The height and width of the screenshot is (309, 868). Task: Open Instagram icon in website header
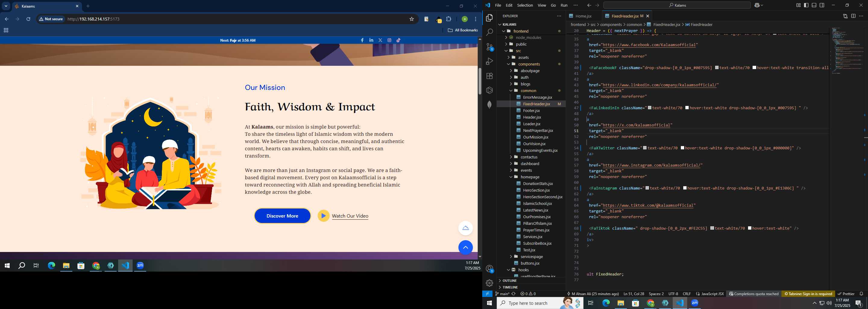tap(389, 40)
